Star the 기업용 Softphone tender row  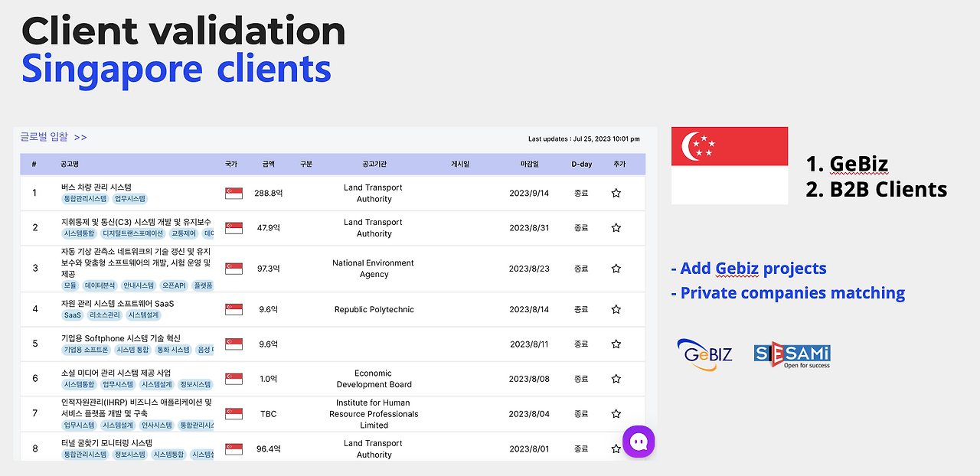[616, 344]
